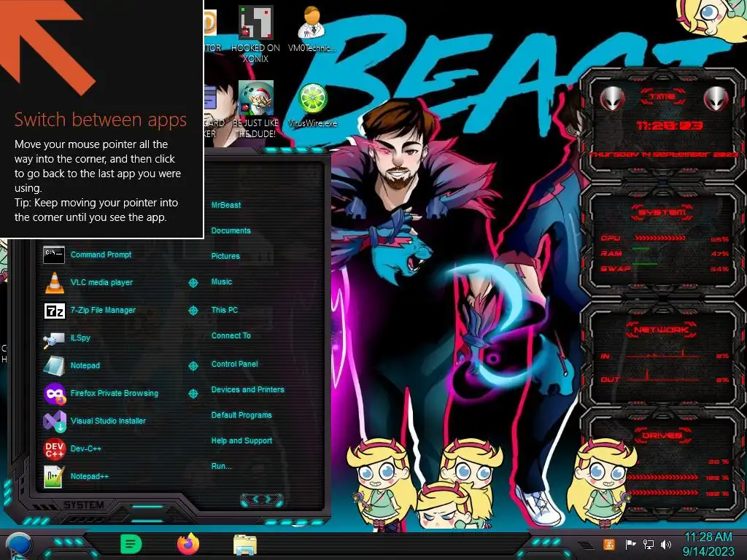Click left alien head in Time widget
This screenshot has width=747, height=560.
tap(612, 98)
